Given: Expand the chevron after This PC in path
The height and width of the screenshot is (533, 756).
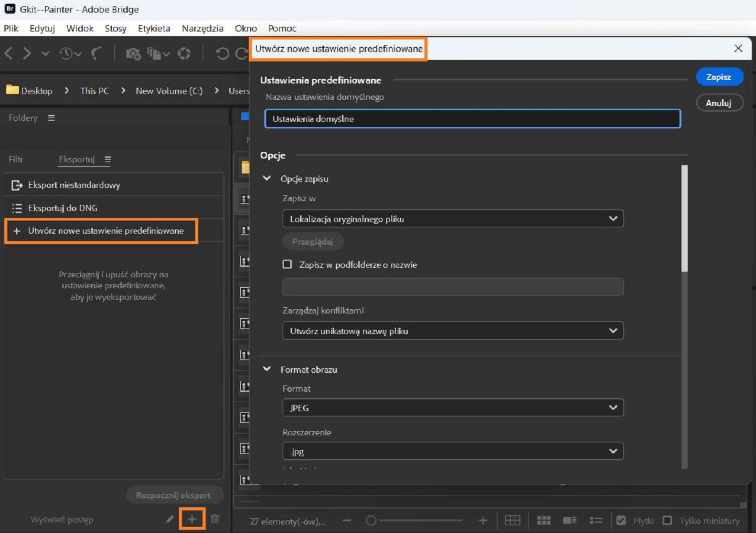Looking at the screenshot, I should [123, 90].
